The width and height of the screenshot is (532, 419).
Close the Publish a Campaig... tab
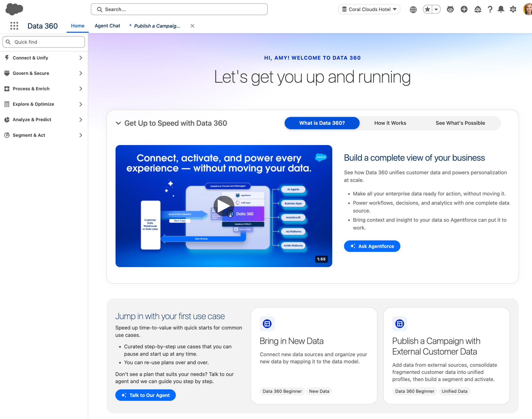point(192,26)
